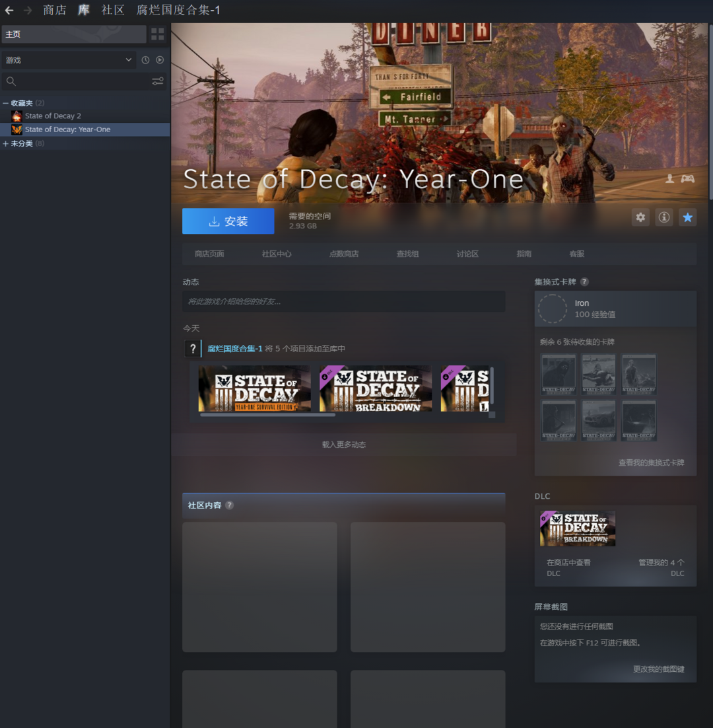Image resolution: width=713 pixels, height=728 pixels.
Task: Show game info circle icon
Action: pyautogui.click(x=664, y=217)
